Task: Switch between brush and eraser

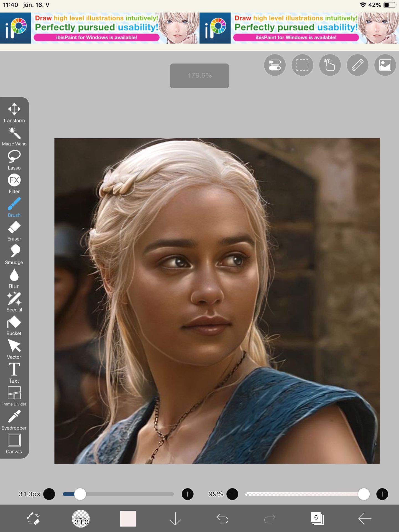Action: pos(34,518)
